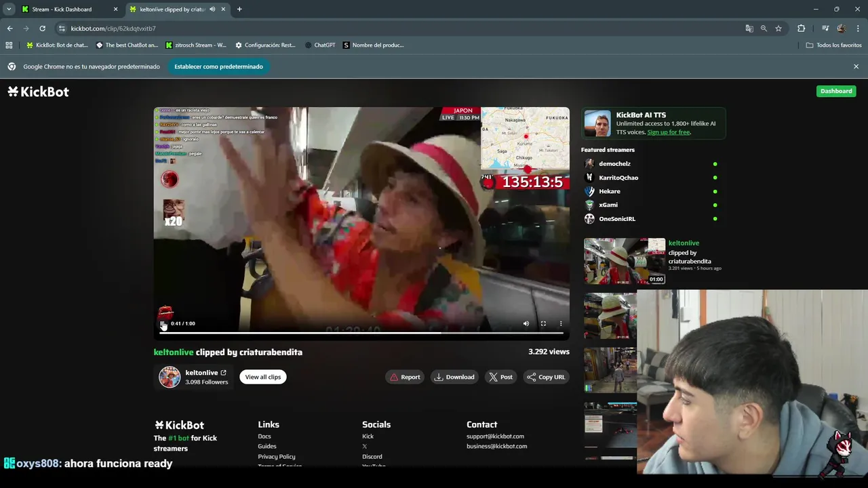This screenshot has height=488, width=868.
Task: Email business@kickbot.com
Action: tap(496, 447)
